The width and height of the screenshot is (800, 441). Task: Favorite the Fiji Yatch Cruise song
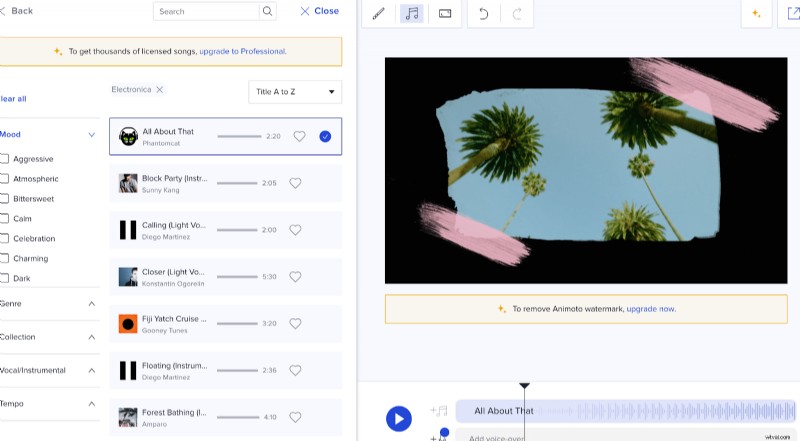(x=295, y=323)
